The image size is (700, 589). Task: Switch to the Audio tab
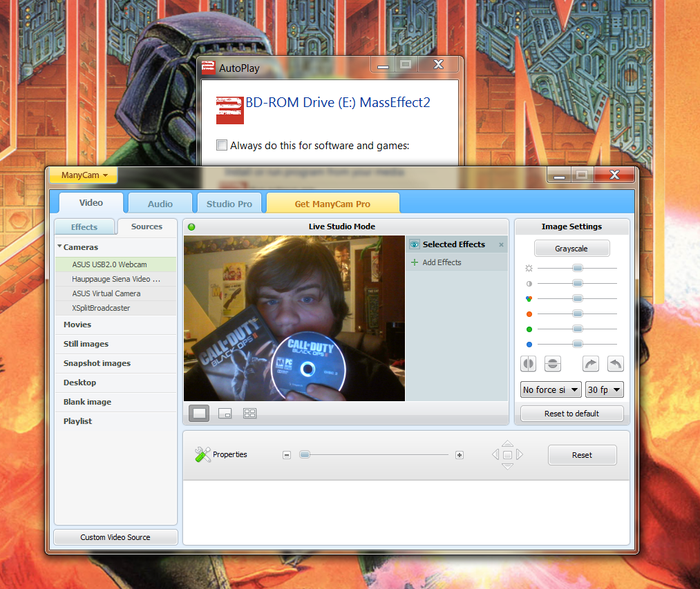(160, 204)
